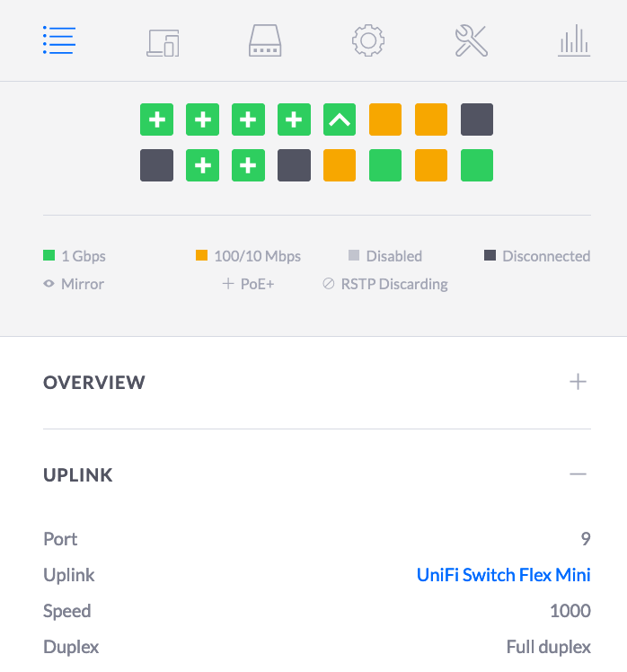
Task: Collapse the Uplink section minus icon
Action: (x=578, y=474)
